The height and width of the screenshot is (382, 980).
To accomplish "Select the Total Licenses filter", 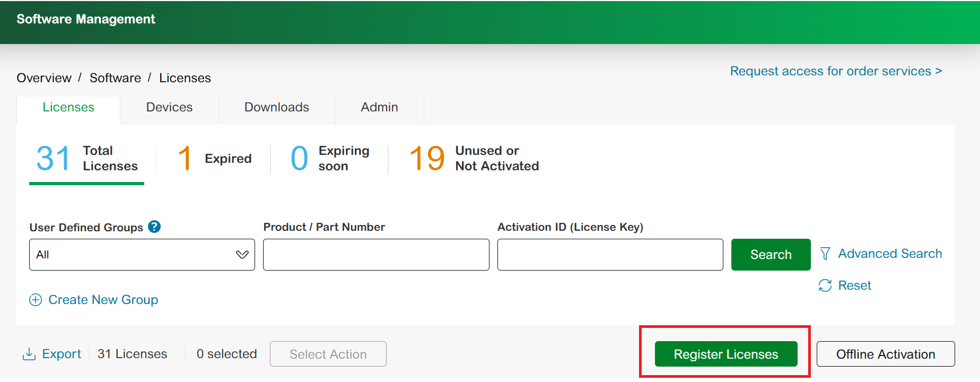I will [x=87, y=159].
